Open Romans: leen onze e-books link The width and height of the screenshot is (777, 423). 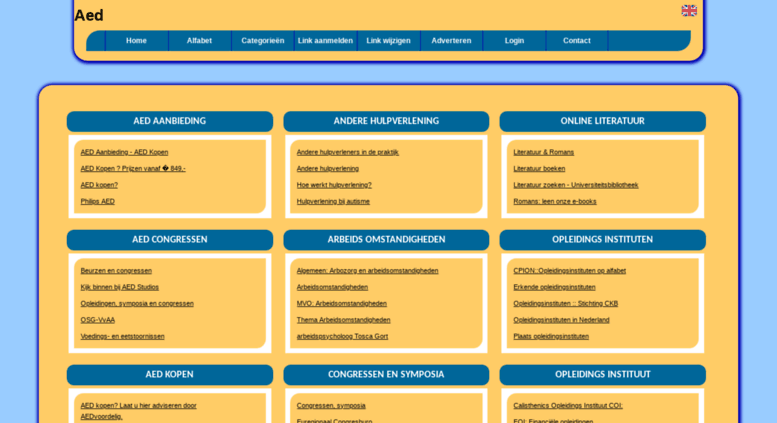(x=555, y=201)
